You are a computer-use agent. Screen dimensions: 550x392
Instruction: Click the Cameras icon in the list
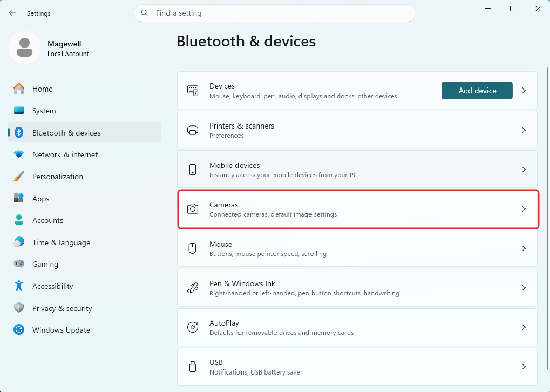pos(193,209)
